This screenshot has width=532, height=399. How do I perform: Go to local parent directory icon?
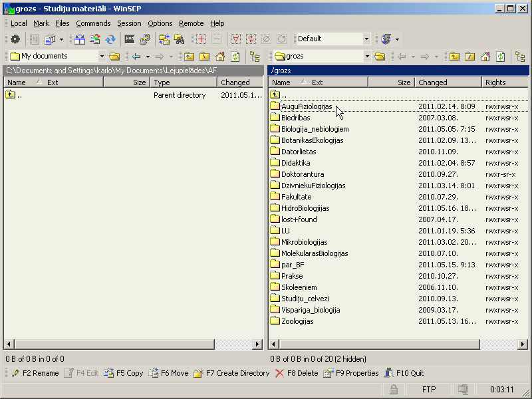[x=189, y=57]
